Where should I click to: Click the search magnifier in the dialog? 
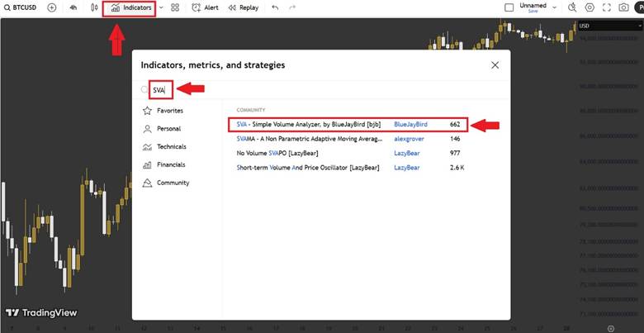click(144, 89)
